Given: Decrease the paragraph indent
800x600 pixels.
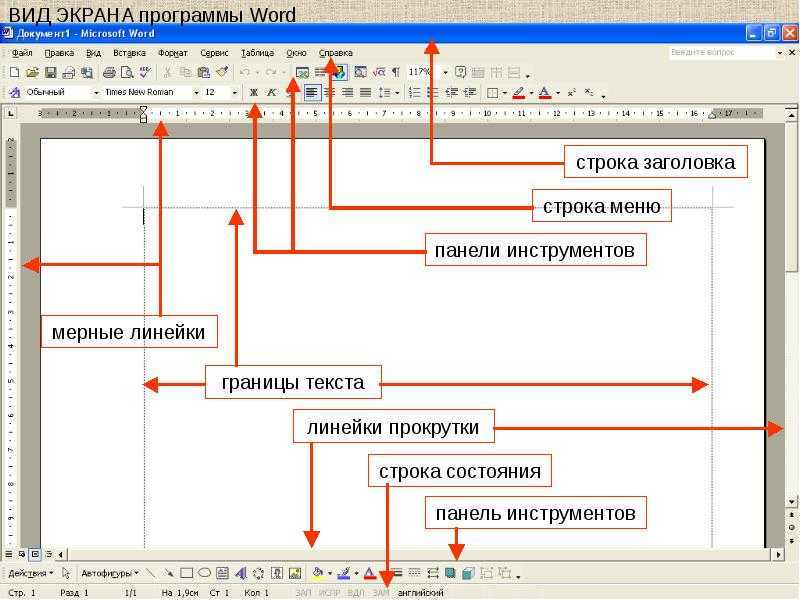Looking at the screenshot, I should coord(451,92).
